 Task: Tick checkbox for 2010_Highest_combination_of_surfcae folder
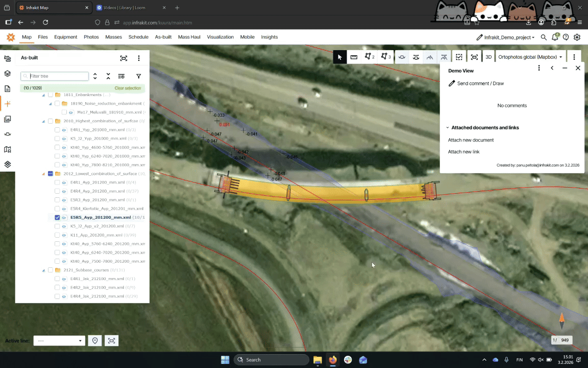tap(50, 121)
